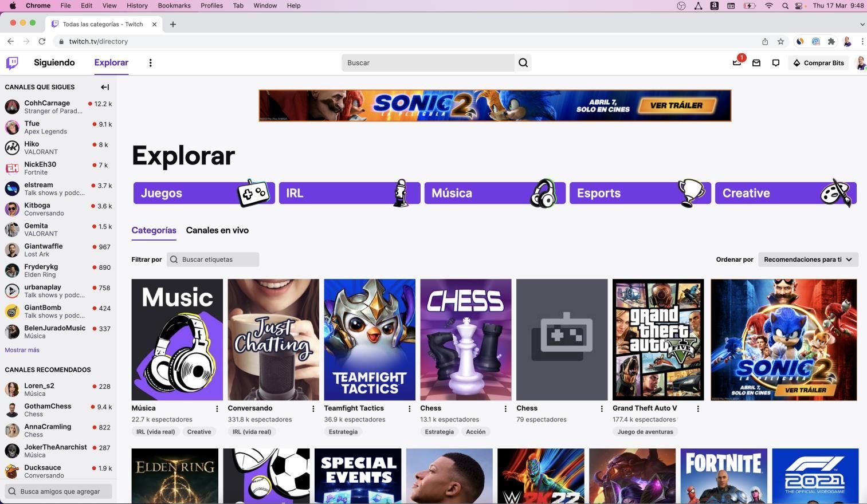Open the whispers chat bubble icon
The height and width of the screenshot is (504, 867).
[776, 63]
